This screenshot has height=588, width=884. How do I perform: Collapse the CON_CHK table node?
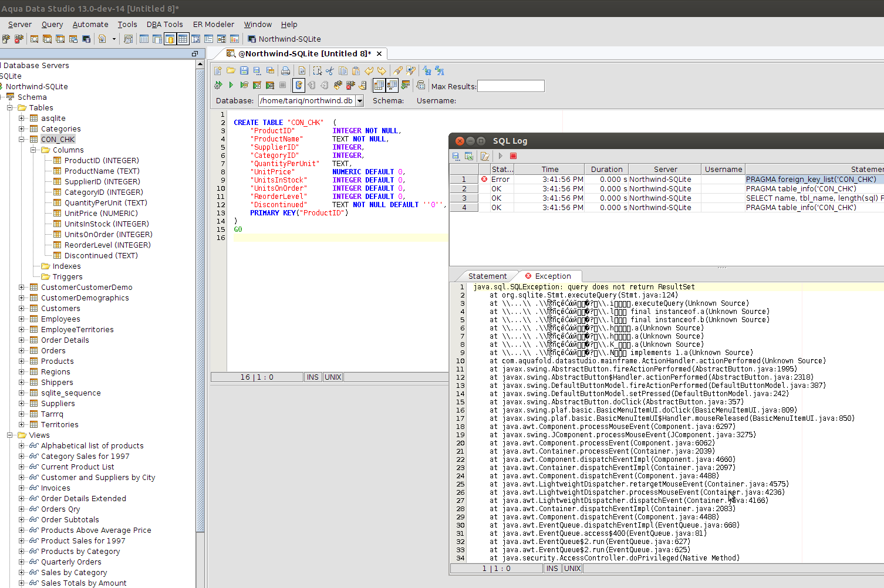click(x=22, y=140)
